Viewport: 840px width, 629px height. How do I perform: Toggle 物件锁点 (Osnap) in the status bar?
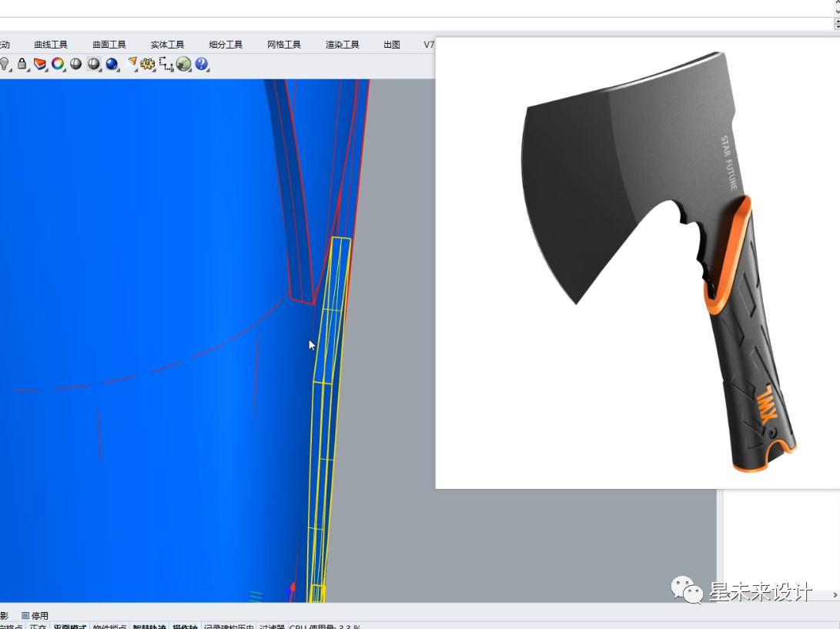(x=110, y=626)
